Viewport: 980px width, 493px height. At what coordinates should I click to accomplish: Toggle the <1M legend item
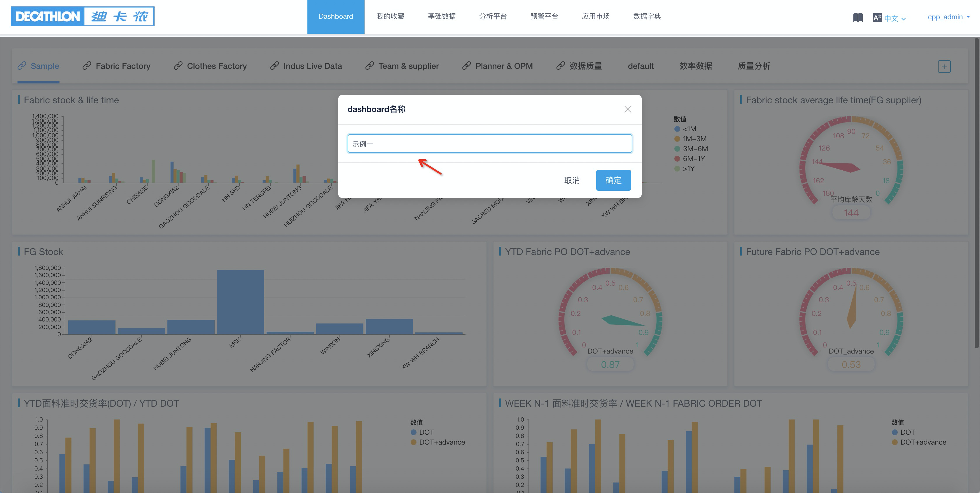pos(685,129)
